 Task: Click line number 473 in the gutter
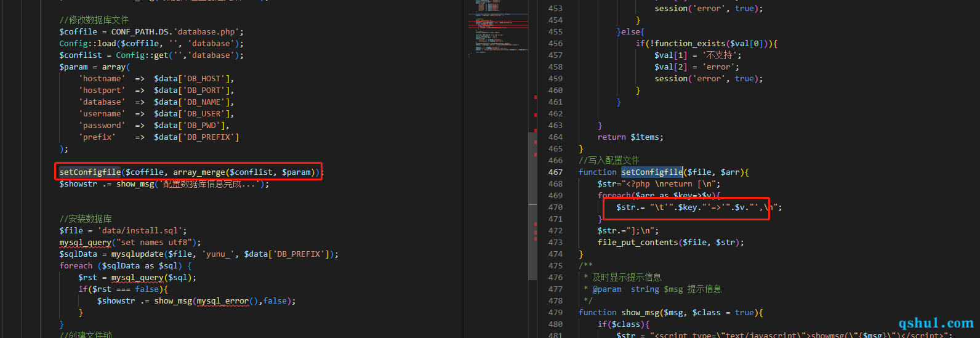(555, 243)
